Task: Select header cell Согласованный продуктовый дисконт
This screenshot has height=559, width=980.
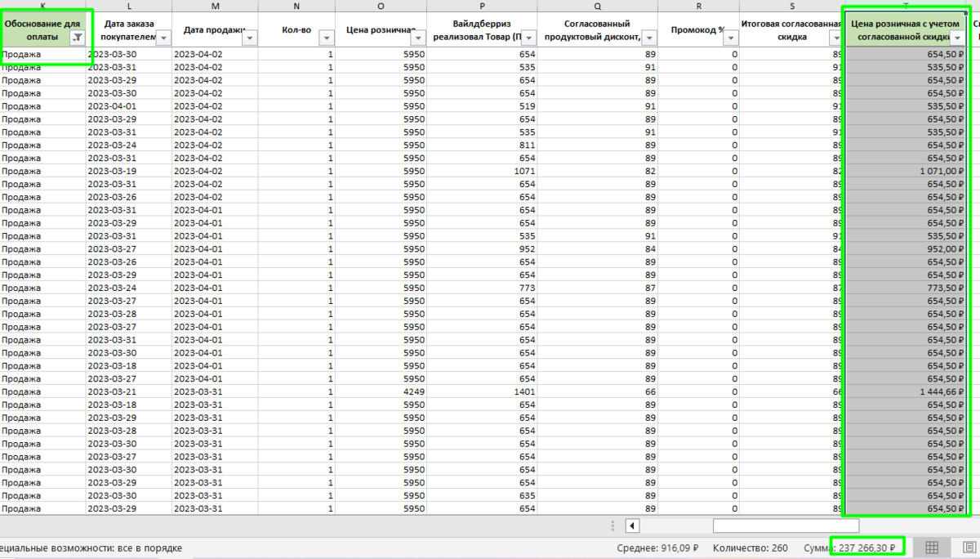Action: pos(598,29)
